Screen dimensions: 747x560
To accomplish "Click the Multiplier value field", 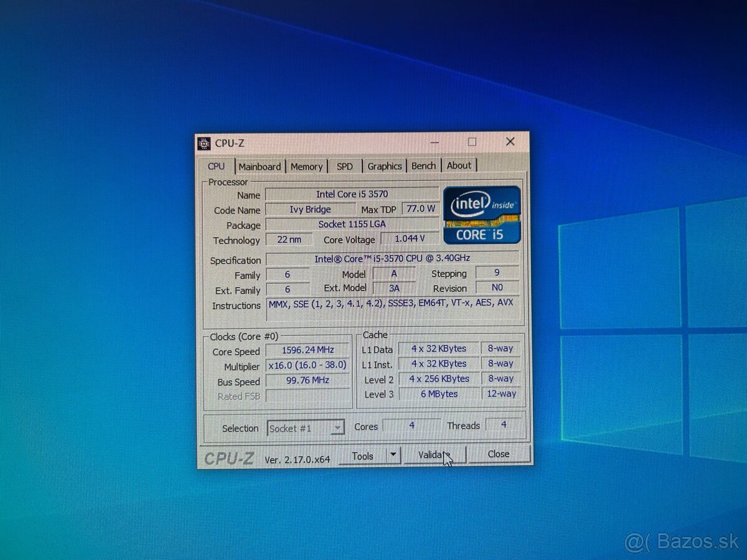I will tap(308, 365).
